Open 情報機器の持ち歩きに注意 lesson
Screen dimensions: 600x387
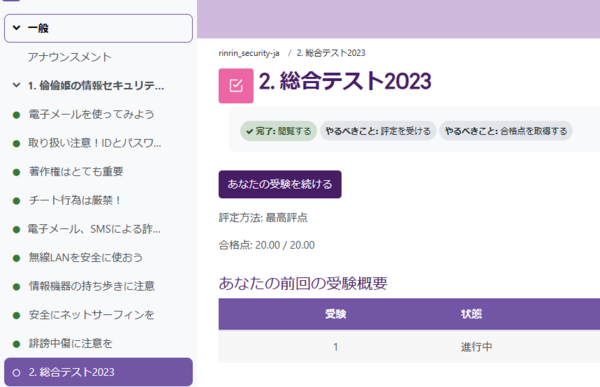(92, 286)
